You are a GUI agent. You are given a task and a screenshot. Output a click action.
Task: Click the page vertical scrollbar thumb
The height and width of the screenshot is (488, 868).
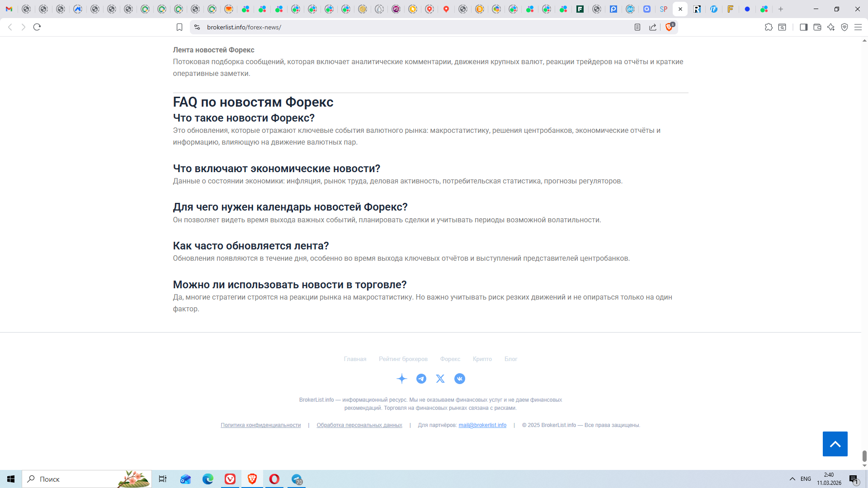click(x=864, y=455)
